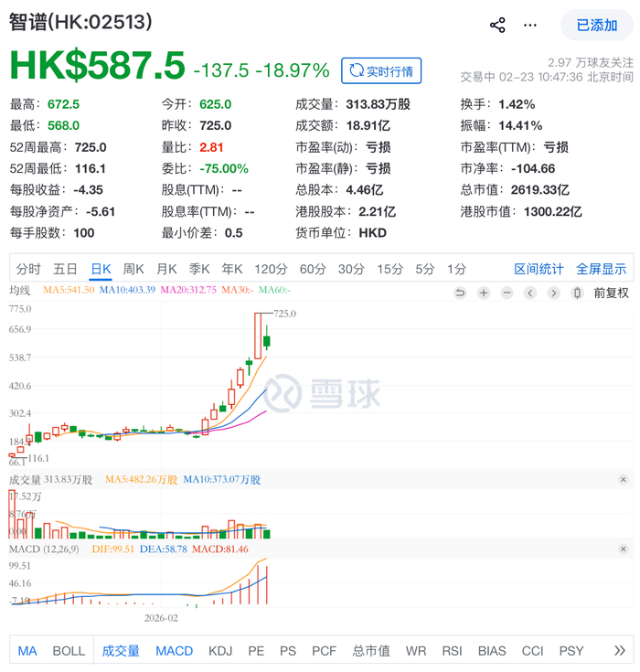Toggle the BOLL indicator

69,651
